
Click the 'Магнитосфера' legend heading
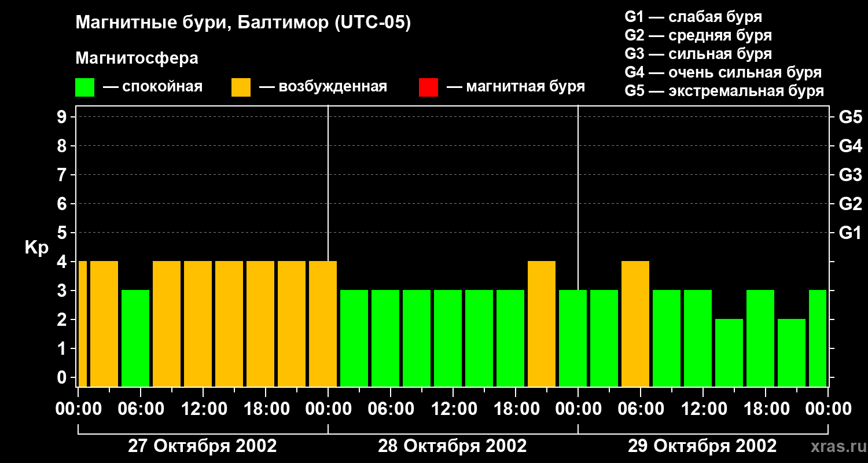tap(137, 58)
